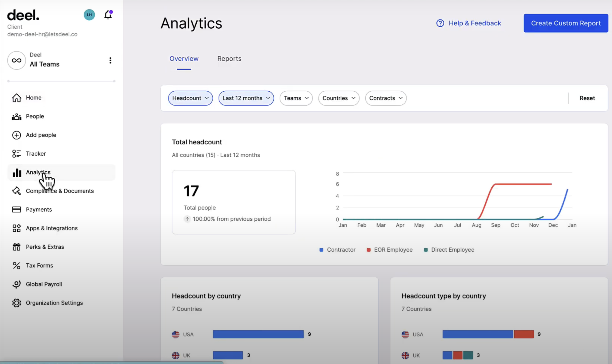The width and height of the screenshot is (612, 364).
Task: Toggle Contractor series in chart legend
Action: click(337, 250)
